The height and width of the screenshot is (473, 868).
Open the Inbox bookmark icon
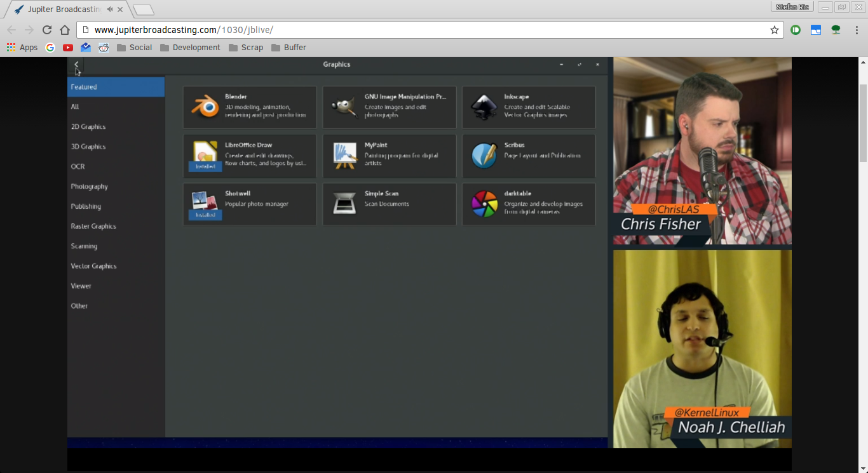click(x=86, y=48)
